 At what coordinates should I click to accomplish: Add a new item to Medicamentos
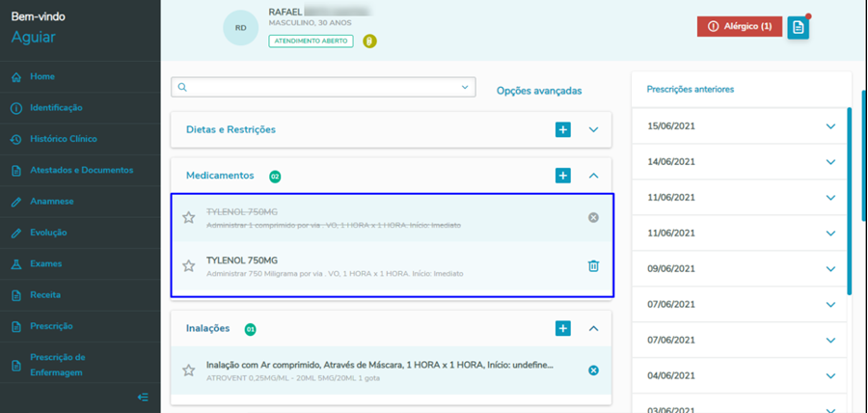[563, 176]
